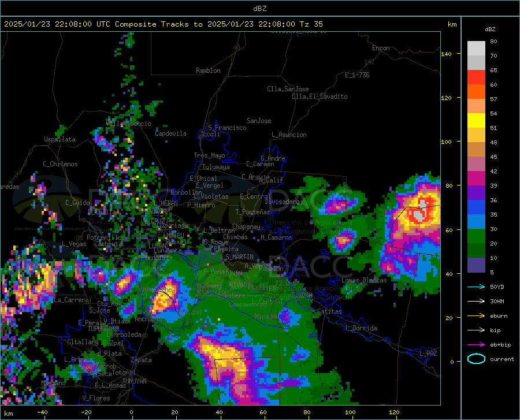Viewport: 520px width, 420px height.
Task: Click the Capdevila place label on the map
Action: [x=170, y=133]
